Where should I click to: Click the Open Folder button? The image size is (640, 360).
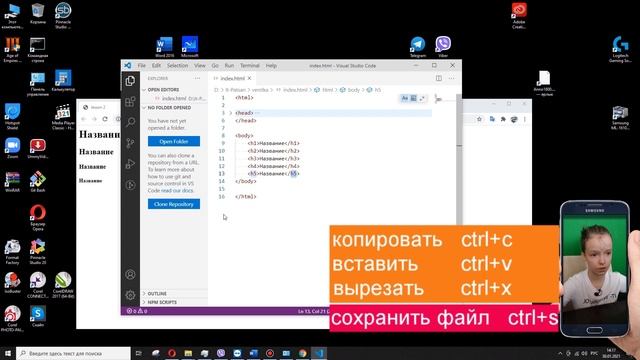click(x=174, y=141)
